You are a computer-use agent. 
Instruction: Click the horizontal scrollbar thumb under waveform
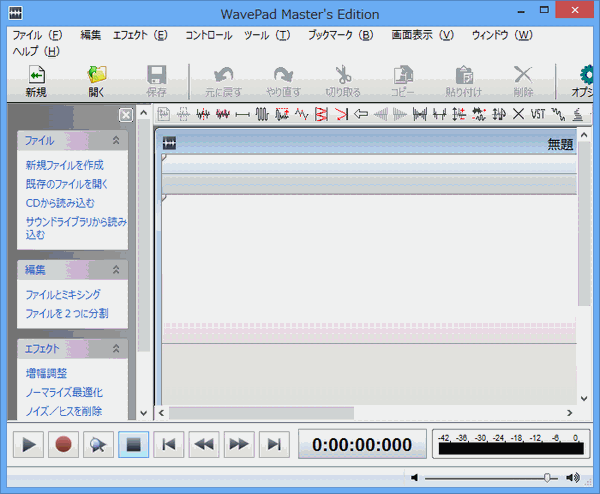(261, 413)
